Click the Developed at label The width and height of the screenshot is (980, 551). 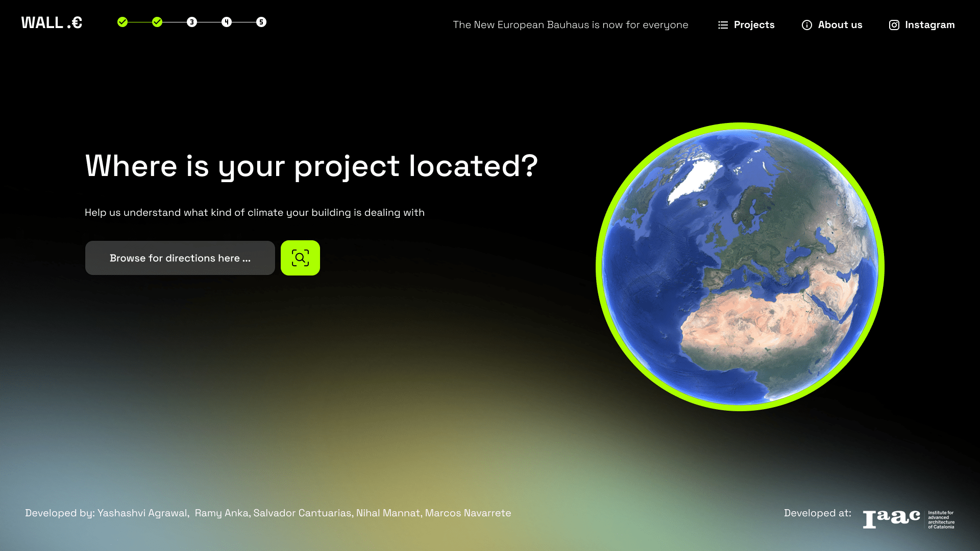817,513
